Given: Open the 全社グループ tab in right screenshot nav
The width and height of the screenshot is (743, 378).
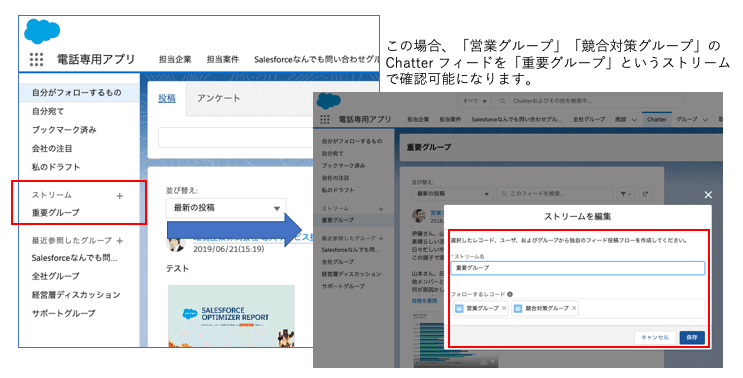Looking at the screenshot, I should [589, 119].
